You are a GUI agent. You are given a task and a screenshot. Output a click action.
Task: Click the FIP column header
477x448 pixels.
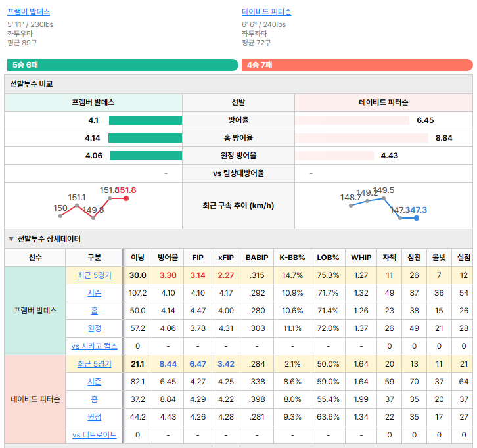tap(198, 258)
